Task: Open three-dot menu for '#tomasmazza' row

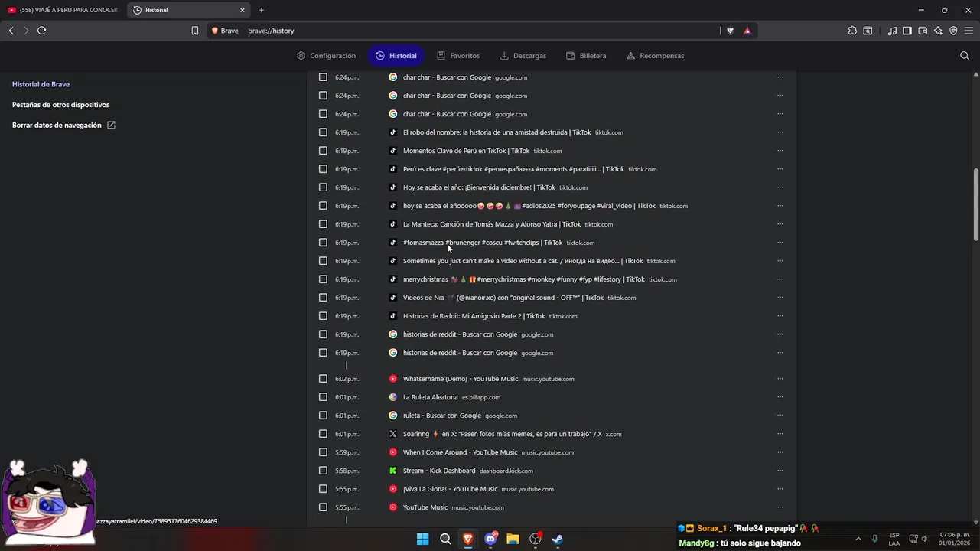Action: coord(780,243)
